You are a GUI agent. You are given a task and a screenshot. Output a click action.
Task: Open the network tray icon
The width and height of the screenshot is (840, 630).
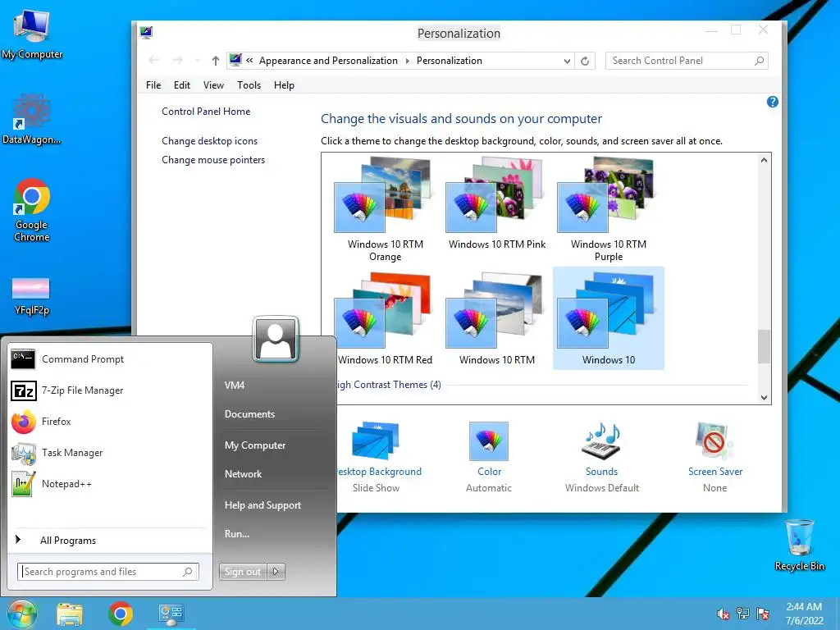coord(743,614)
